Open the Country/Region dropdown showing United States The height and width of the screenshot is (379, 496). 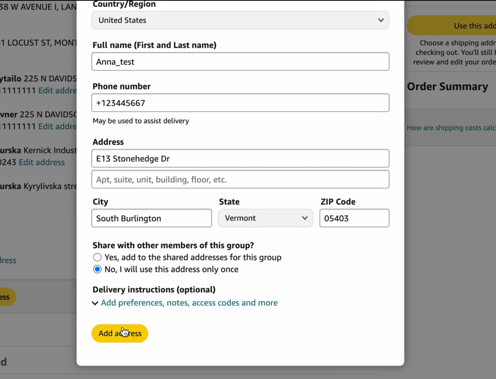(240, 20)
